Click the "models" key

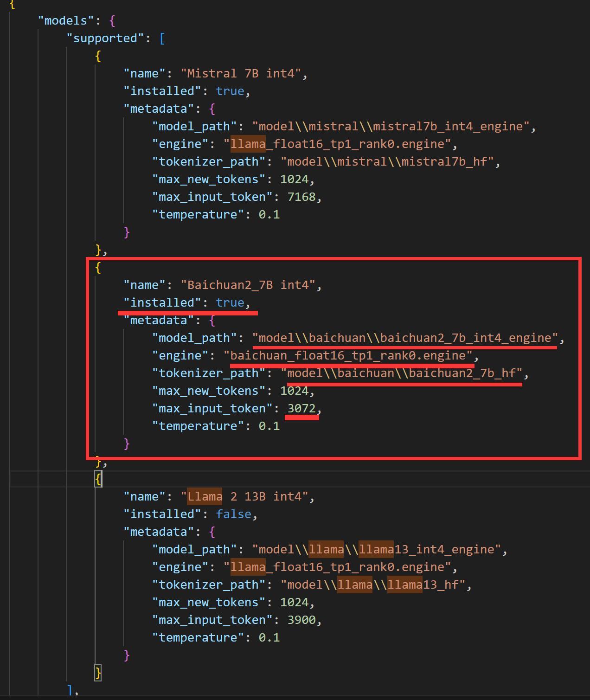click(66, 20)
